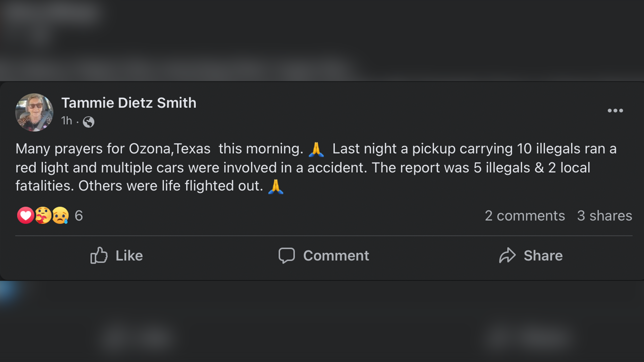
Task: Click the thumbs-up Like icon
Action: click(x=99, y=255)
